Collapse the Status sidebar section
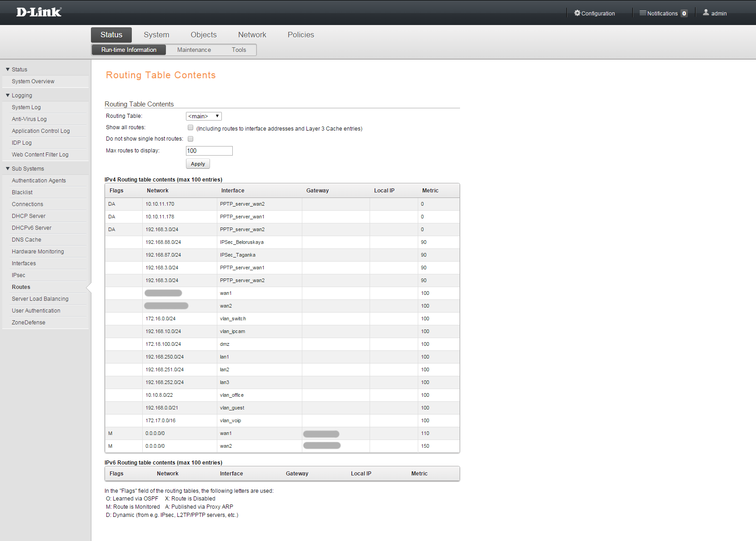This screenshot has height=541, width=756. click(8, 70)
